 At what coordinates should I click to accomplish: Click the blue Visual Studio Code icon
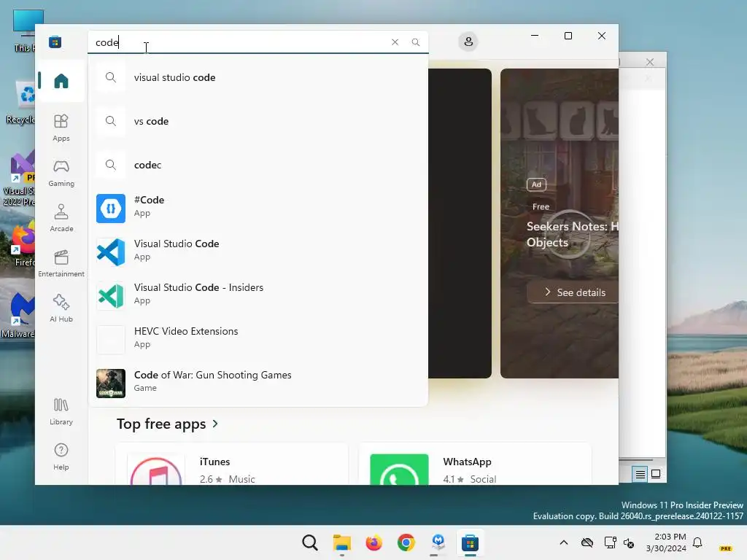111,252
